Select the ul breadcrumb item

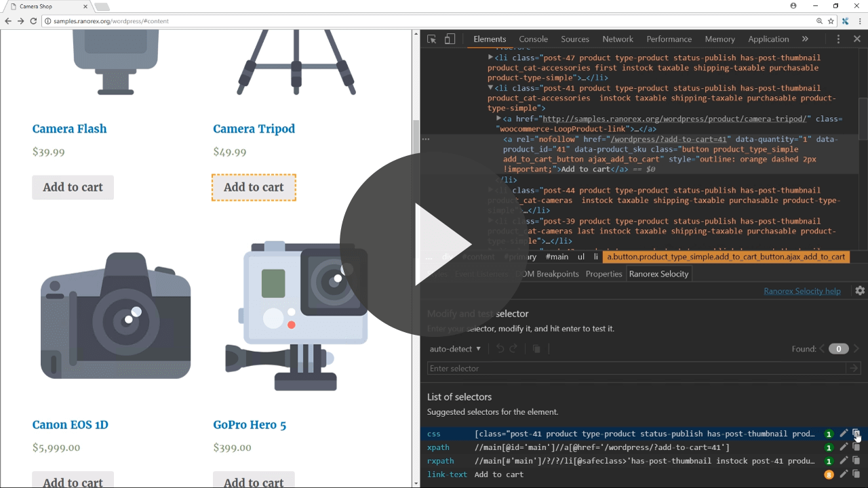581,257
